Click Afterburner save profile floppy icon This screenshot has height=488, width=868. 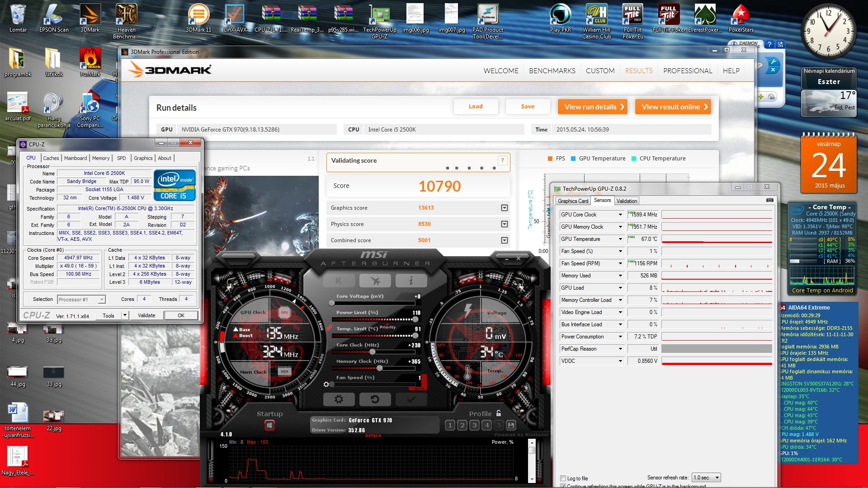click(511, 425)
